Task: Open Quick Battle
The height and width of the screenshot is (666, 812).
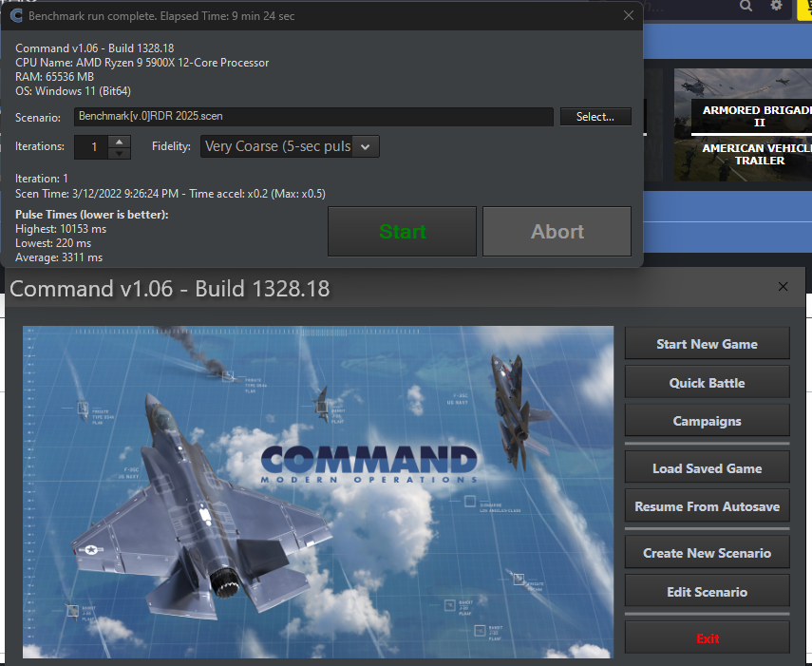Action: coord(707,383)
